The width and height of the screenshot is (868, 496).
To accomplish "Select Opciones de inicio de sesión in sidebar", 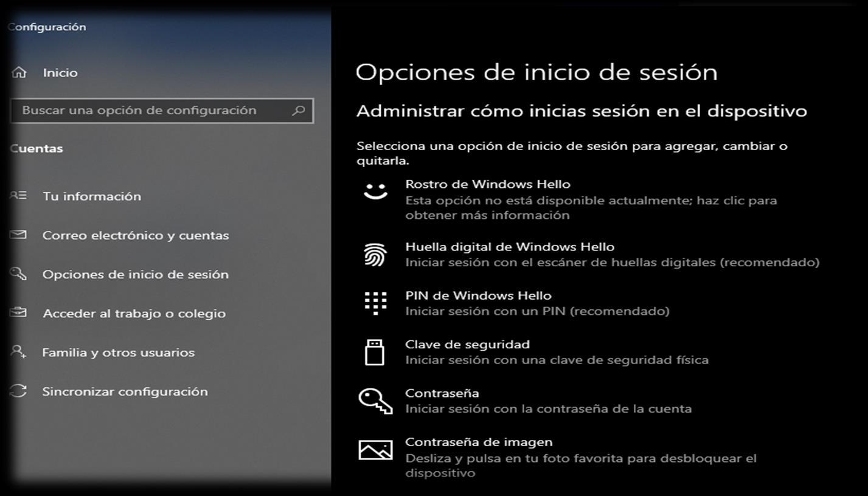I will [x=136, y=274].
